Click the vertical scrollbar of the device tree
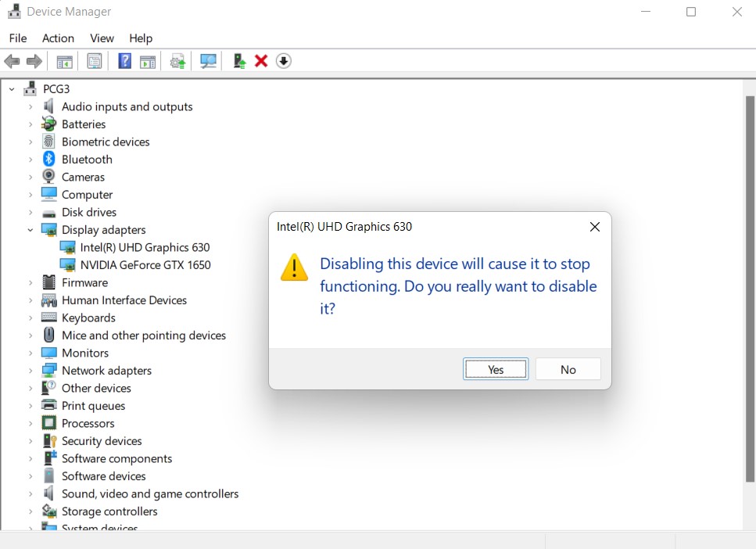 [750, 289]
